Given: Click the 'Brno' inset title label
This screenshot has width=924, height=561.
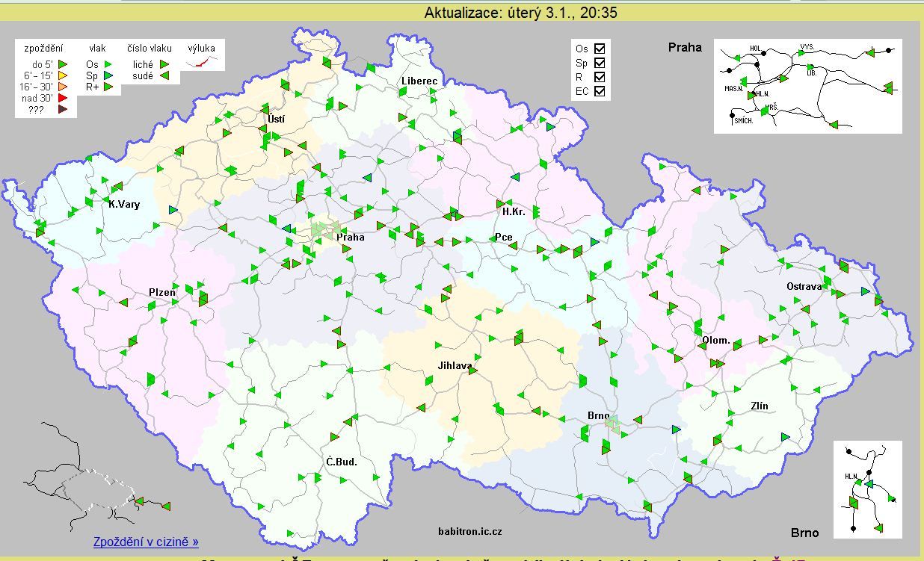Looking at the screenshot, I should pyautogui.click(x=805, y=533).
